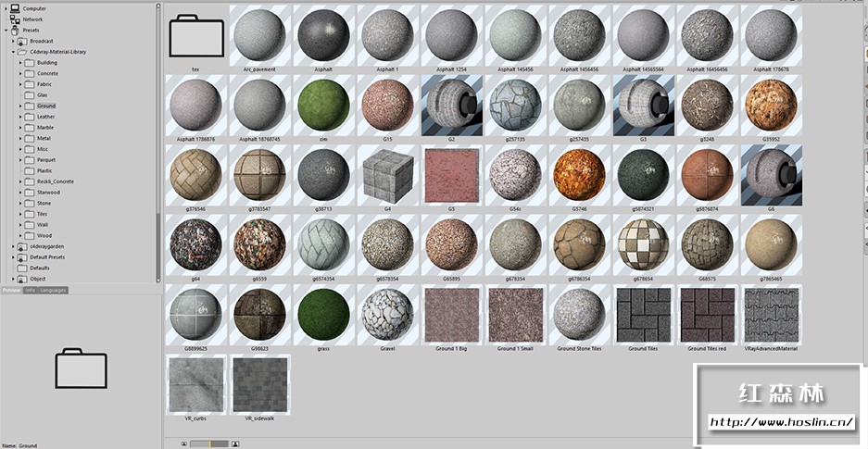
Task: Open the tex folder icon in the browser grid
Action: tap(196, 35)
